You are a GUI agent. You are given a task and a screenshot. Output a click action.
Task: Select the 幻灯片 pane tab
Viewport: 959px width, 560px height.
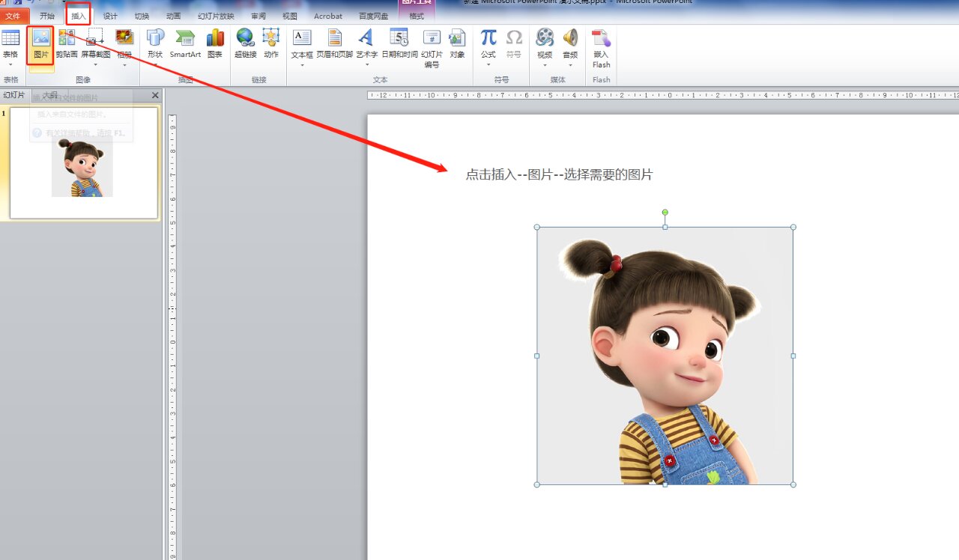(14, 95)
